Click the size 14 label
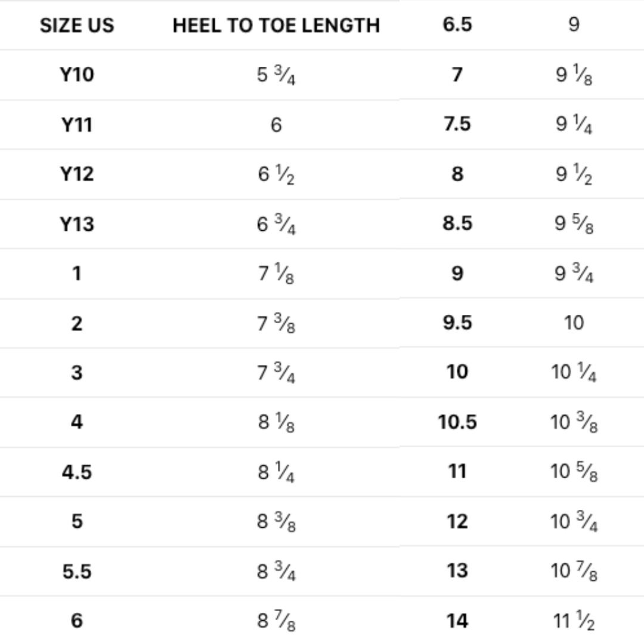644x644 pixels. pyautogui.click(x=457, y=621)
